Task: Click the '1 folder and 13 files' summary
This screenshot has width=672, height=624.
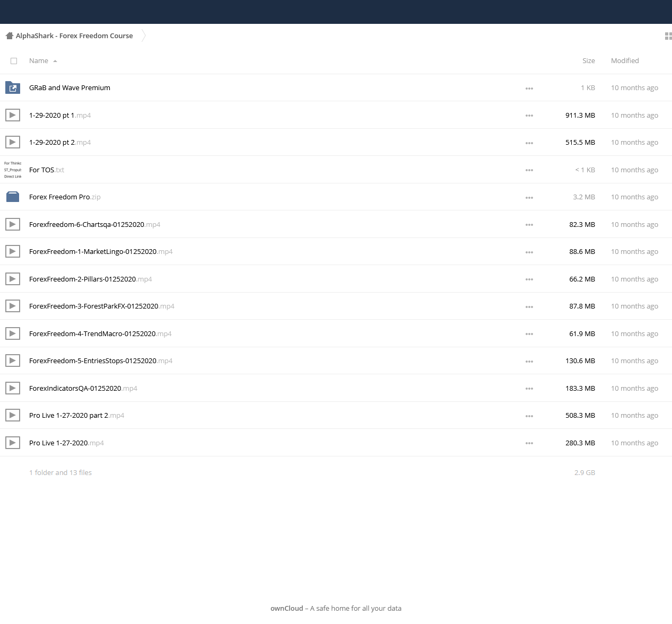Action: (x=60, y=472)
